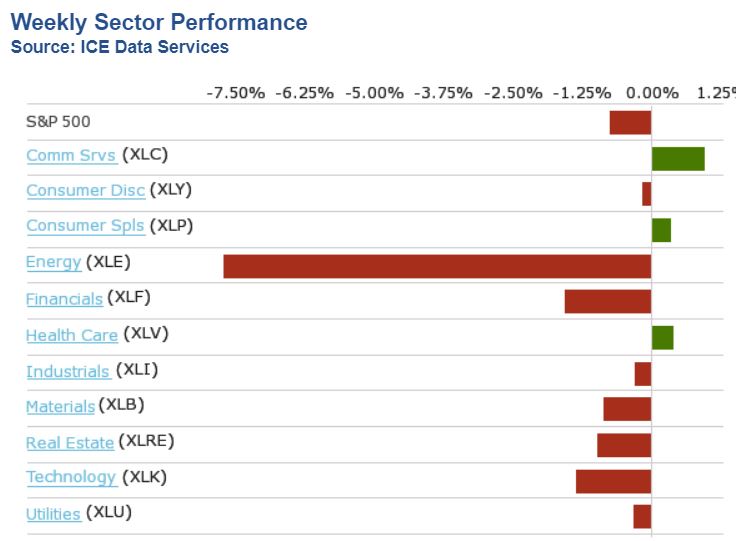Click the green Health Care bar
The image size is (745, 541).
tap(662, 338)
